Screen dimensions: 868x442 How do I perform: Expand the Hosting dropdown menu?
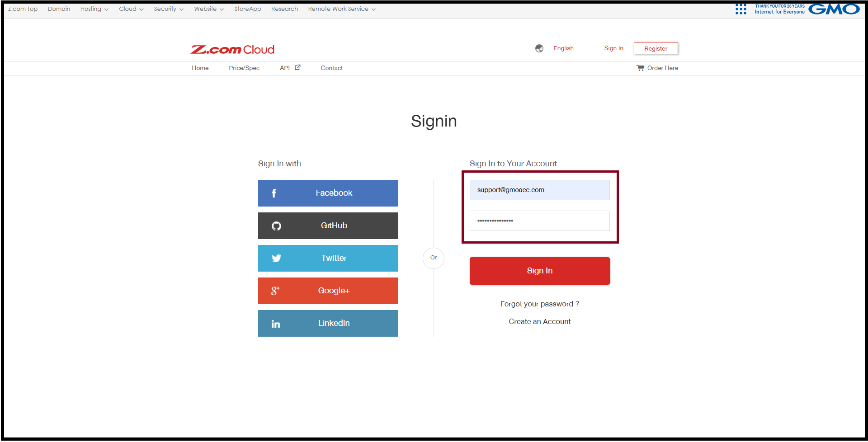tap(94, 9)
